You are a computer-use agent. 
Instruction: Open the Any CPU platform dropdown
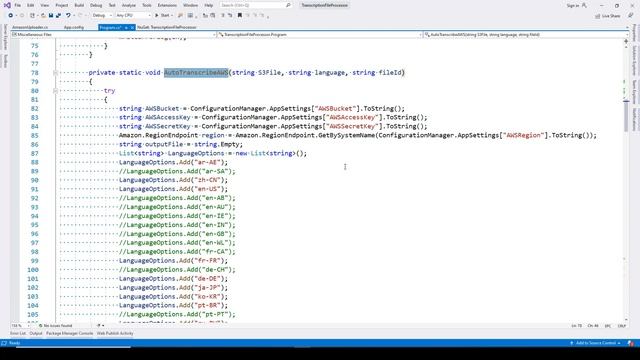coord(133,16)
